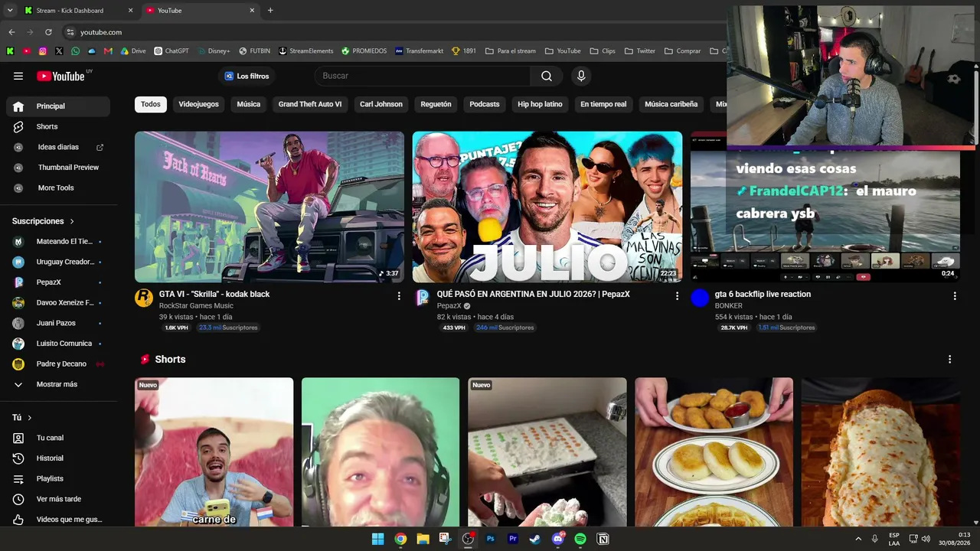Open Mateando El Tie... subscription channel
The image size is (980, 551).
tap(58, 241)
